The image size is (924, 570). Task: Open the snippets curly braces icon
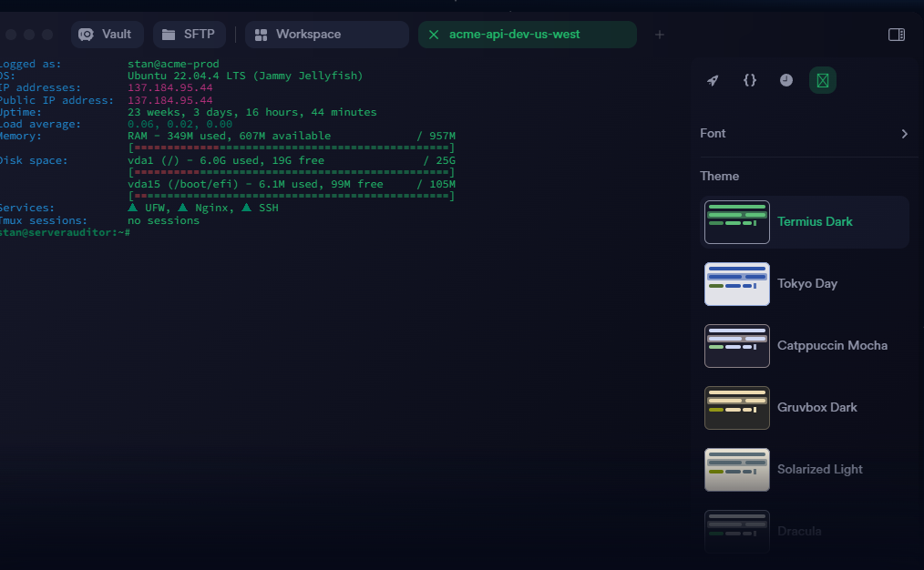[x=750, y=80]
